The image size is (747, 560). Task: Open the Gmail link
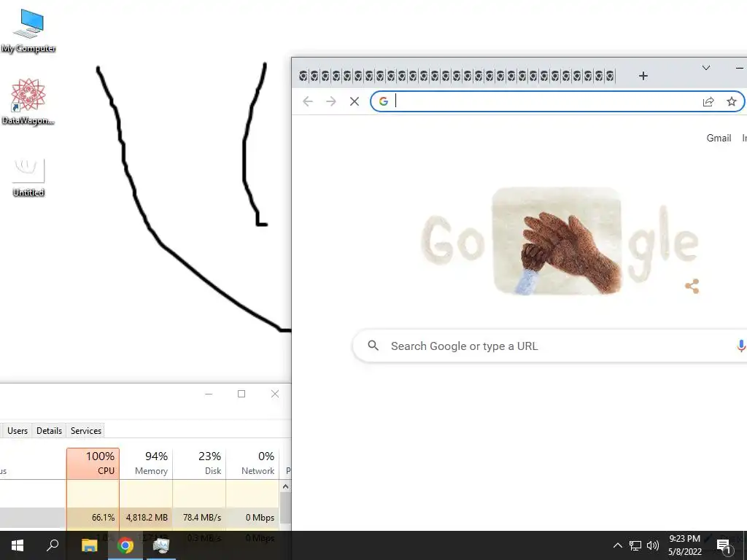coord(719,138)
